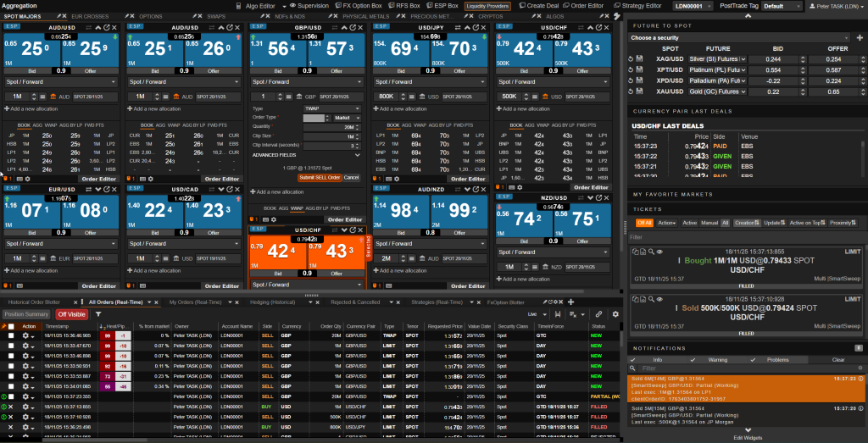Screen dimensions: 868x443
Task: Click the Liquidity Providers button
Action: (487, 5)
